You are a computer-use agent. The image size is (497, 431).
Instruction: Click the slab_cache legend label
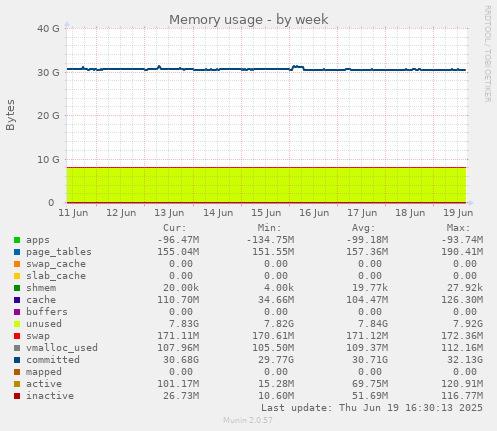click(x=56, y=276)
